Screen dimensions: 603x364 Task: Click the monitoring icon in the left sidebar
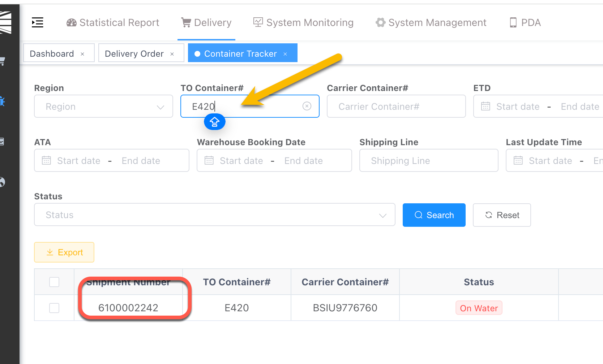point(2,142)
